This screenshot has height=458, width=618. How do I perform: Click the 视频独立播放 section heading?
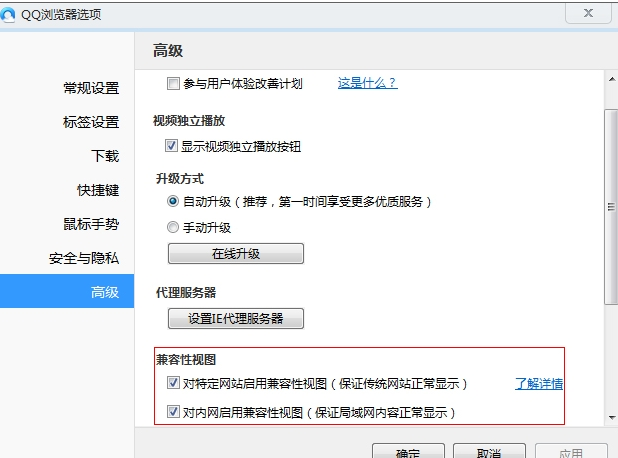coord(189,120)
